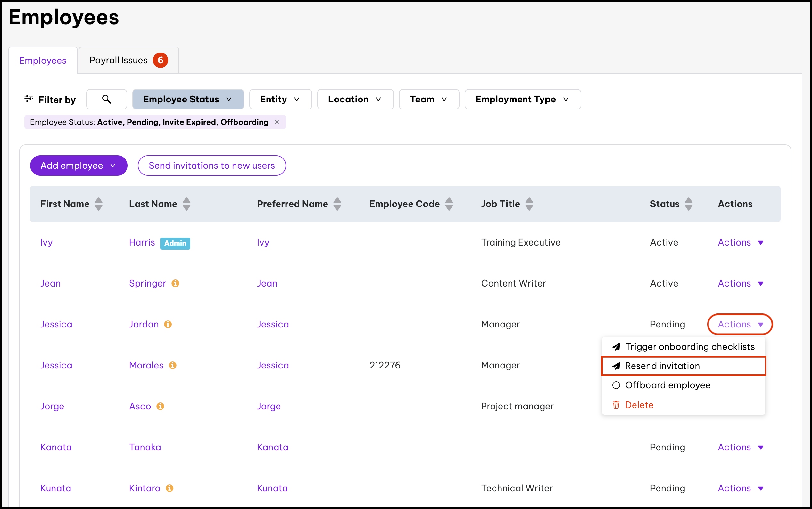This screenshot has width=812, height=509.
Task: Open the Employment Type filter
Action: click(522, 99)
